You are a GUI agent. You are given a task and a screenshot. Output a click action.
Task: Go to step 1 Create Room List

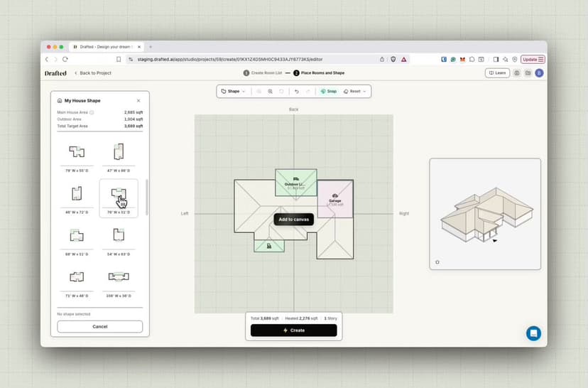263,72
